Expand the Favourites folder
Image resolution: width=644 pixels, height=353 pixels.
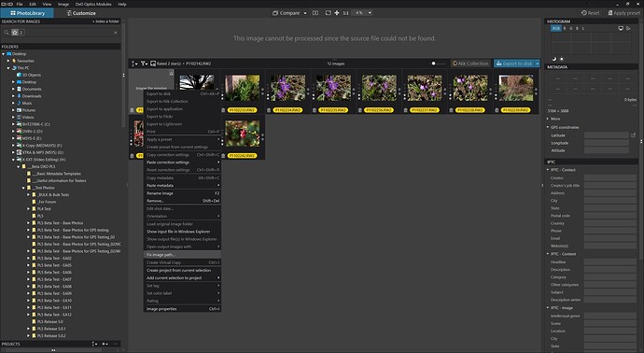coord(8,61)
